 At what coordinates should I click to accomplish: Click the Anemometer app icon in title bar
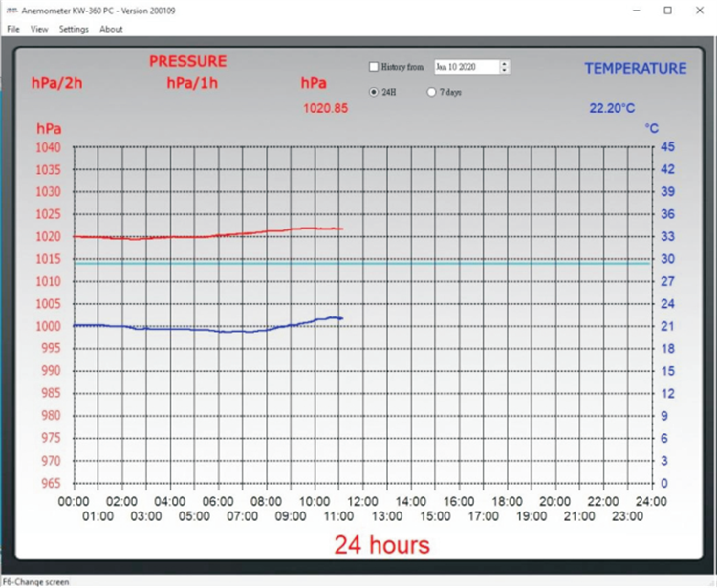[x=11, y=11]
